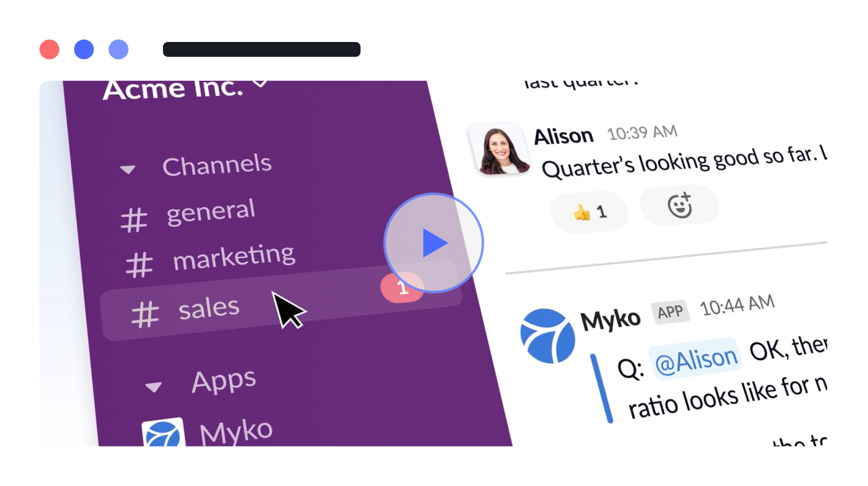Click Alison's name in the message
This screenshot has width=868, height=486.
(564, 136)
